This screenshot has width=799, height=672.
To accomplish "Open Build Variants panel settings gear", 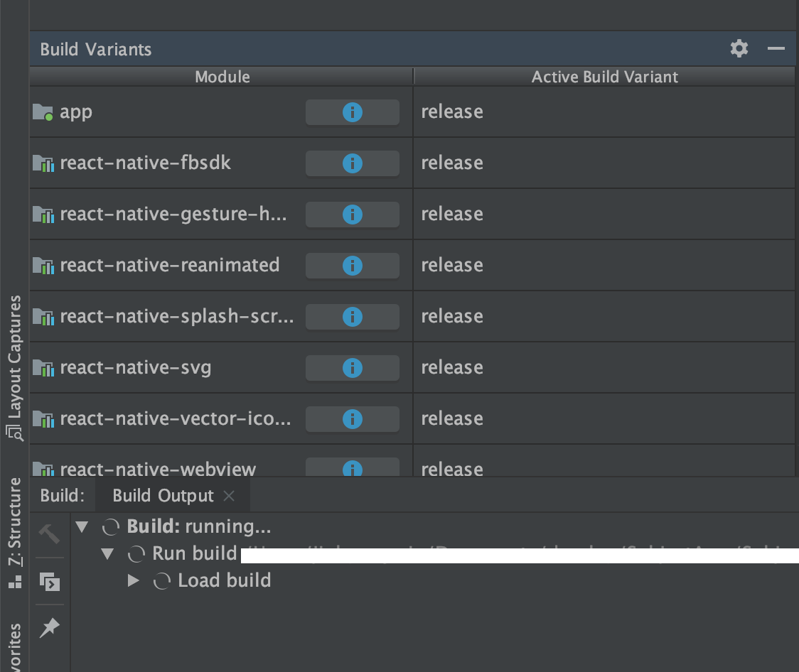I will [739, 49].
